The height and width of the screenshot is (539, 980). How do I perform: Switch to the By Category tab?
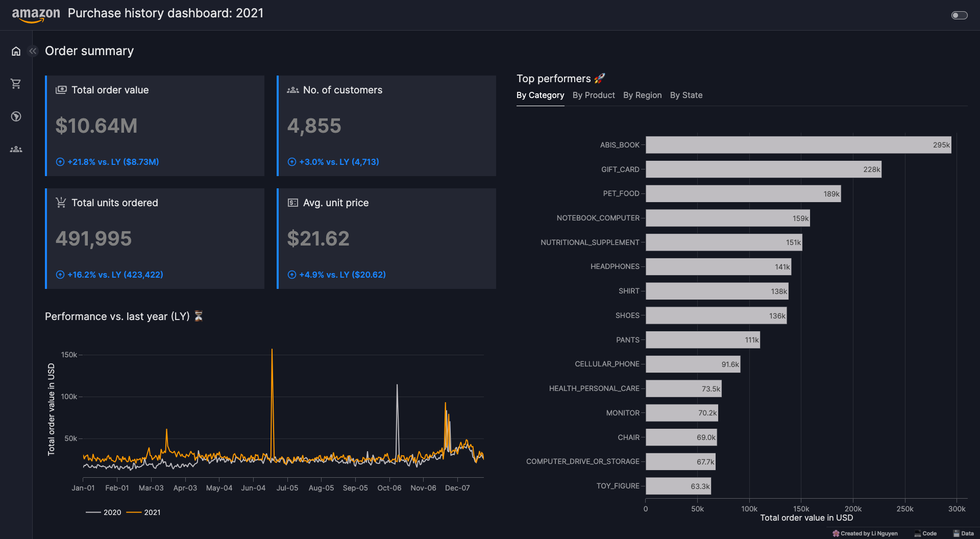point(540,95)
